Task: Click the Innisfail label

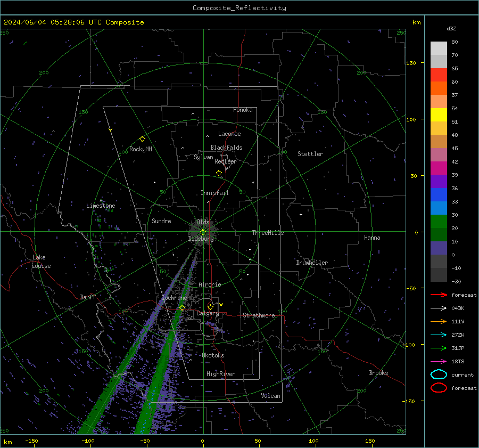Action: coord(214,193)
